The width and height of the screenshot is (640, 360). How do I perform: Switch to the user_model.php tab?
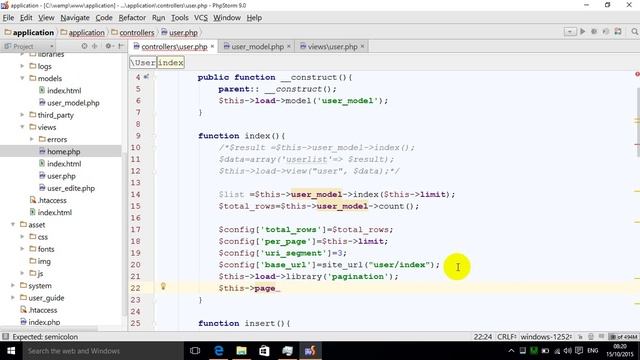tap(257, 47)
